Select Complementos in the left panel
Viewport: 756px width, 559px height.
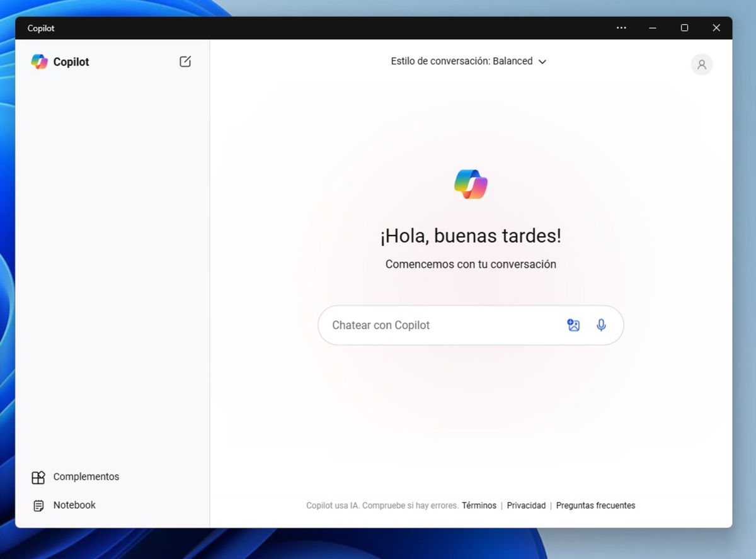point(86,477)
